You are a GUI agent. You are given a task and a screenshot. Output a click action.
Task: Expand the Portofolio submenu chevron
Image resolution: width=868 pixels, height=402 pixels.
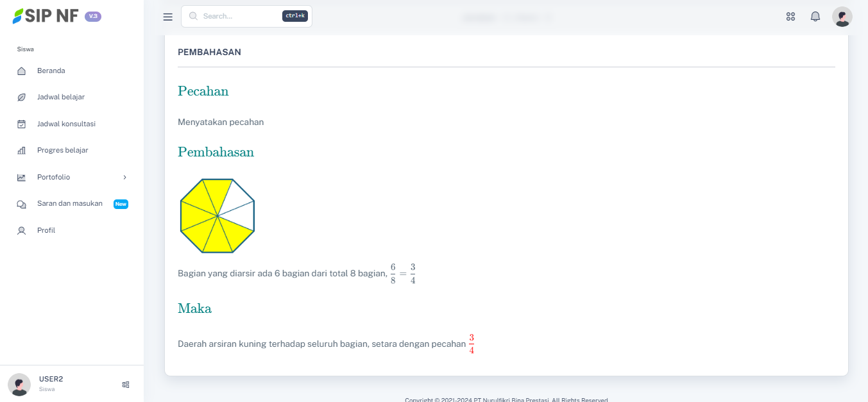[125, 178]
